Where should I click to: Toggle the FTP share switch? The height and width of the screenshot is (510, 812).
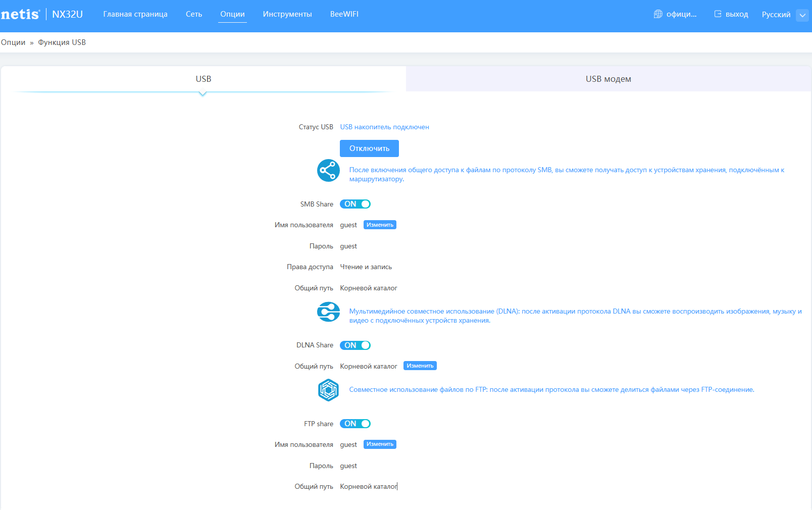(x=355, y=424)
